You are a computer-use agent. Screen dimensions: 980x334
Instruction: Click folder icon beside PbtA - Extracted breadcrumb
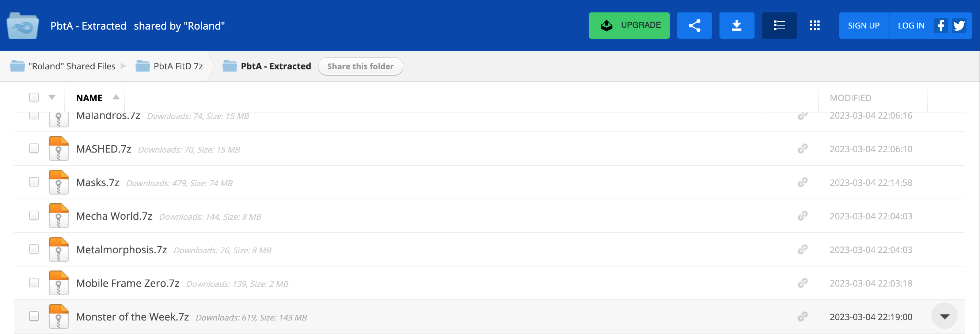point(230,66)
